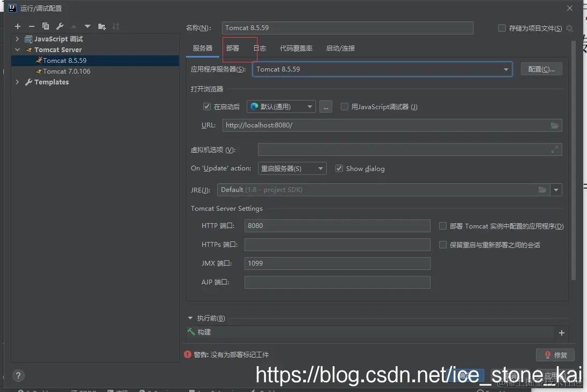Open the JRE dropdown arrow
This screenshot has height=392, width=587.
coord(556,190)
